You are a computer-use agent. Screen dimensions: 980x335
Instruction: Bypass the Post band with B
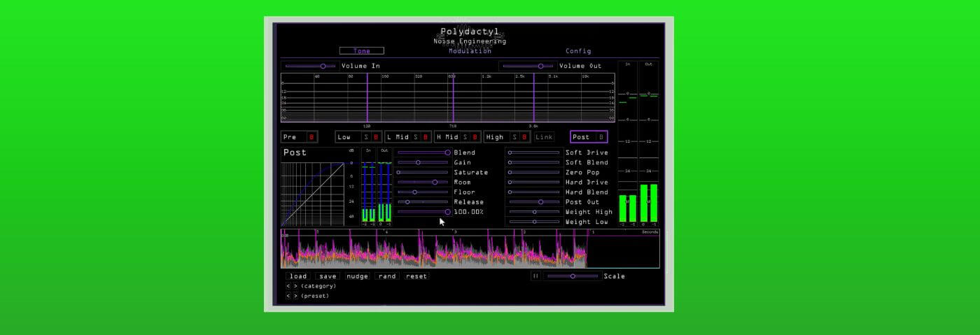click(x=601, y=137)
